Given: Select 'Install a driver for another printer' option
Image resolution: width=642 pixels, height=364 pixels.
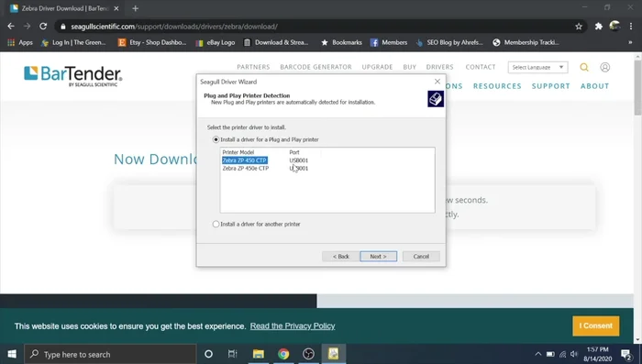Looking at the screenshot, I should 216,224.
